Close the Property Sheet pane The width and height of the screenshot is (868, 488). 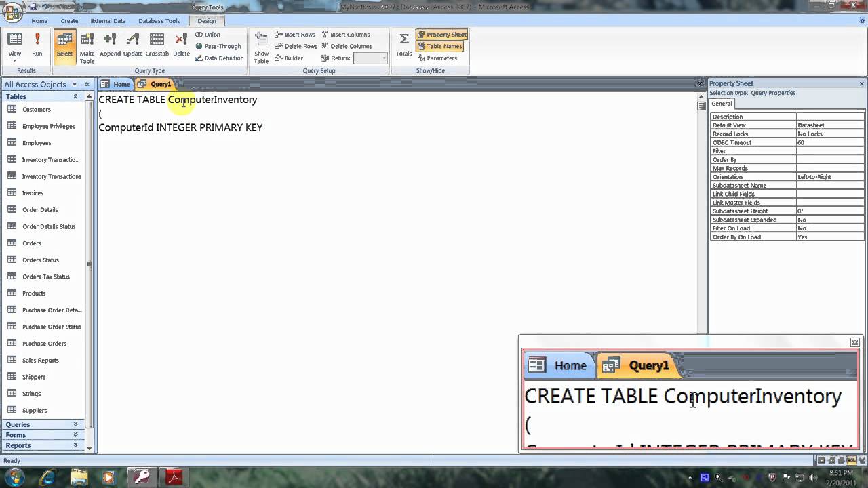pos(862,84)
